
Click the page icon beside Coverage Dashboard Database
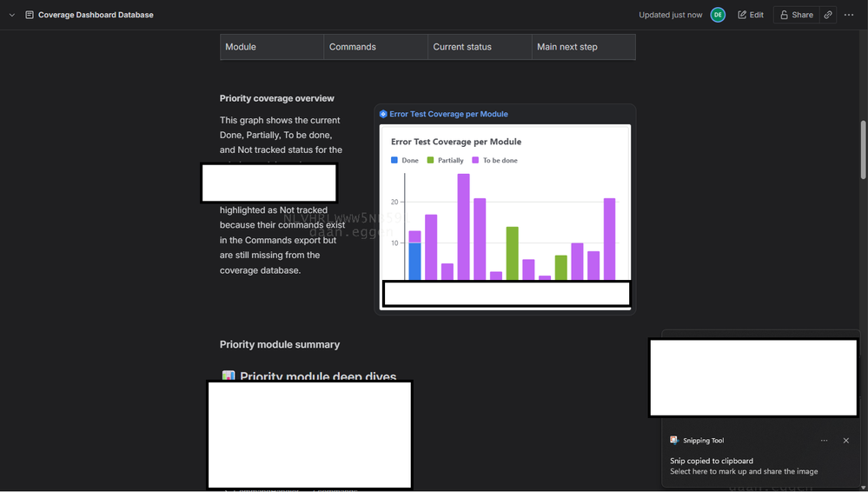pyautogui.click(x=30, y=15)
